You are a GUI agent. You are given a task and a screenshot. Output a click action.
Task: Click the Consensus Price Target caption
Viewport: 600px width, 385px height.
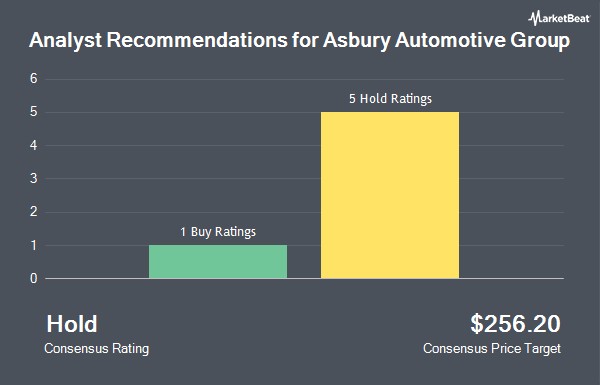tap(492, 349)
